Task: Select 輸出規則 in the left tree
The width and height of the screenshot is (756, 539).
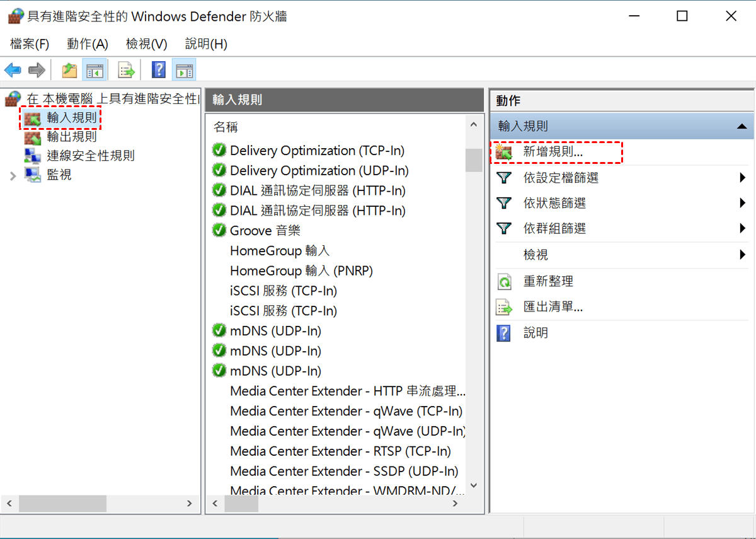Action: (72, 136)
